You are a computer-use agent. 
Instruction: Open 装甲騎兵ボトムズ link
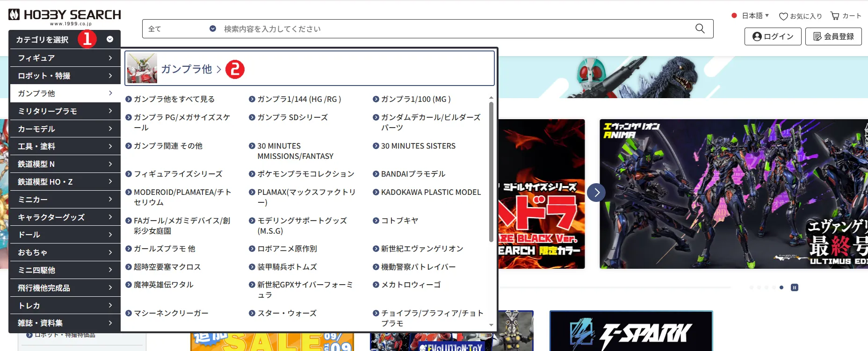tap(287, 267)
